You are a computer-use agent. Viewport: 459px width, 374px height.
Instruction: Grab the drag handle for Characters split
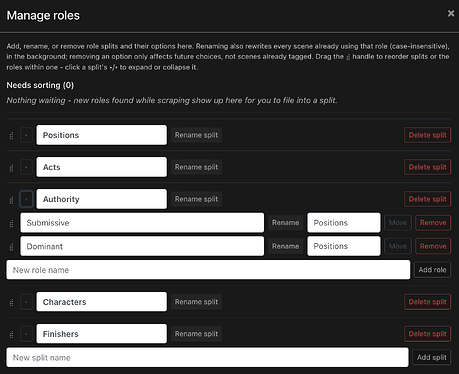tap(11, 302)
